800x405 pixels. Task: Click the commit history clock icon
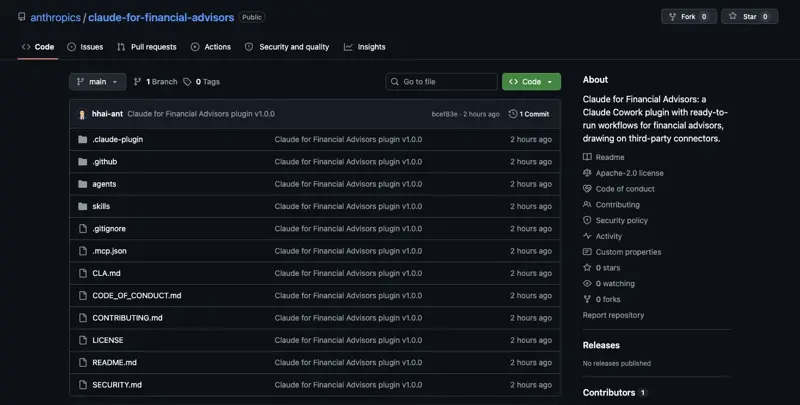(513, 114)
